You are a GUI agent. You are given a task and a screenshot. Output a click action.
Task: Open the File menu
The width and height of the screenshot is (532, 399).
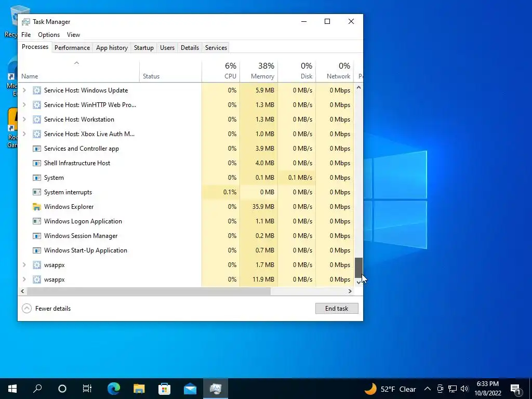pos(26,35)
